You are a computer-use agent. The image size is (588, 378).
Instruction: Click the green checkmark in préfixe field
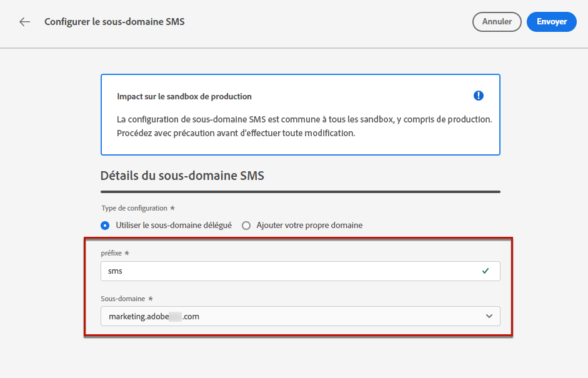[486, 271]
